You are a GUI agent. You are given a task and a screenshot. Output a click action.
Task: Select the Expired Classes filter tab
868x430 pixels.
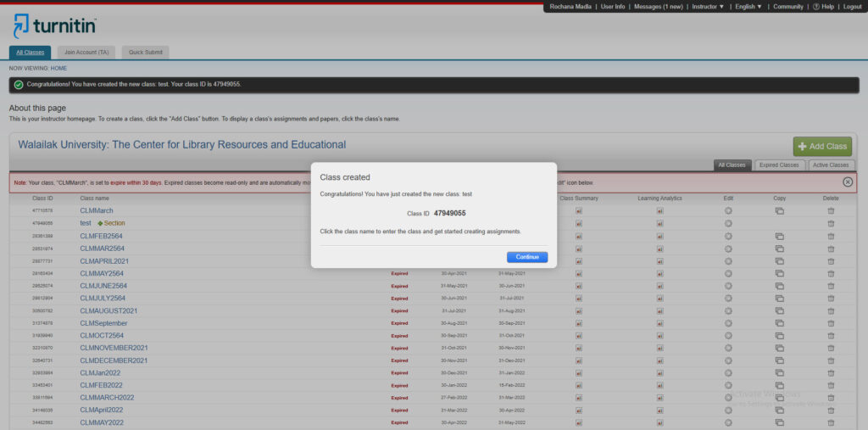780,165
